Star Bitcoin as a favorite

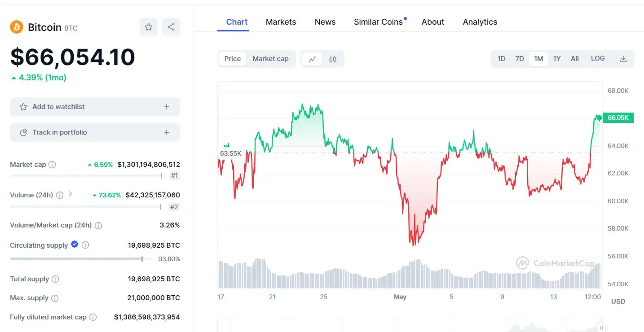149,27
